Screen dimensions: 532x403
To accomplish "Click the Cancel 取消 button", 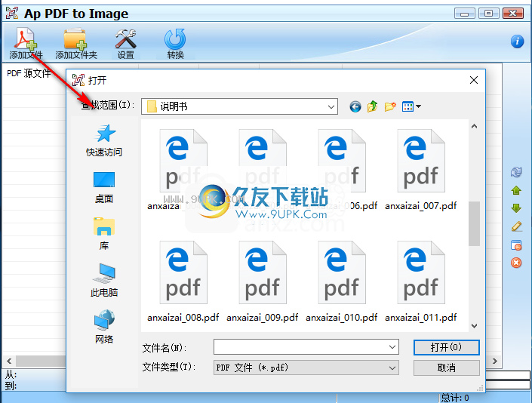I will tap(447, 368).
